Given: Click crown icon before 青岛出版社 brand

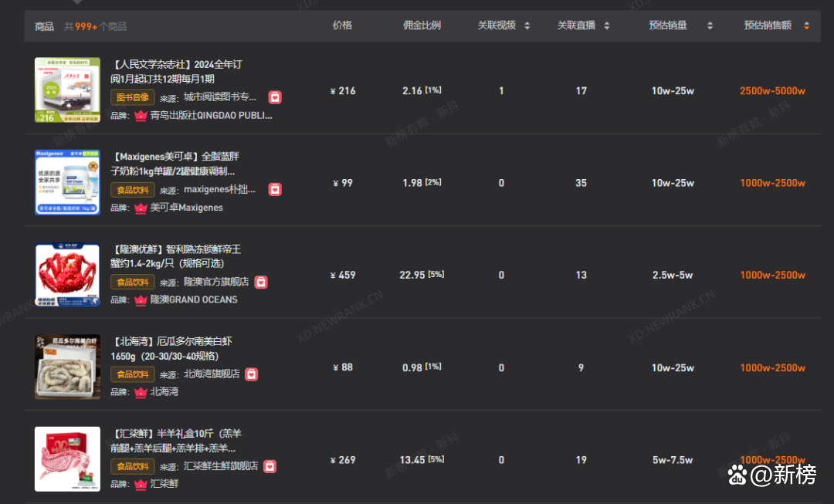Looking at the screenshot, I should pyautogui.click(x=141, y=115).
